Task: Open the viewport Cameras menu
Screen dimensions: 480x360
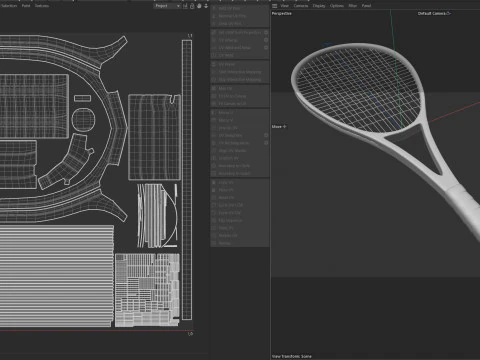Action: pyautogui.click(x=301, y=6)
